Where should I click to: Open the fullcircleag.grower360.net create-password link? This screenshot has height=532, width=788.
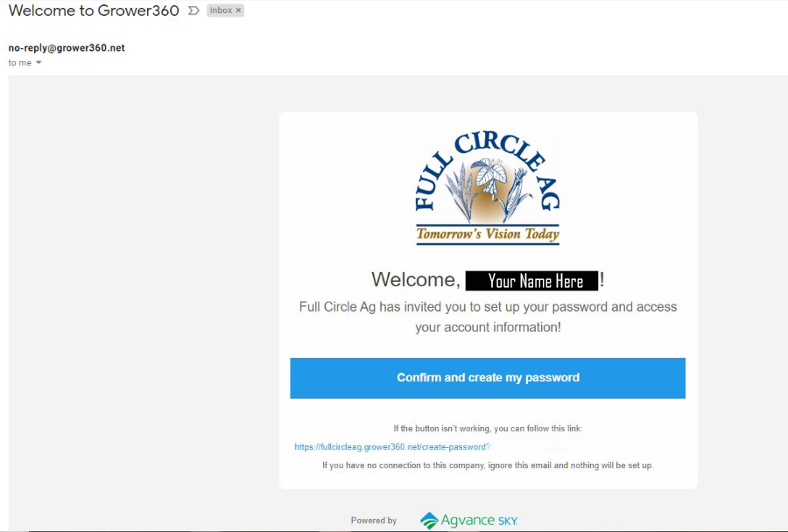(x=392, y=446)
